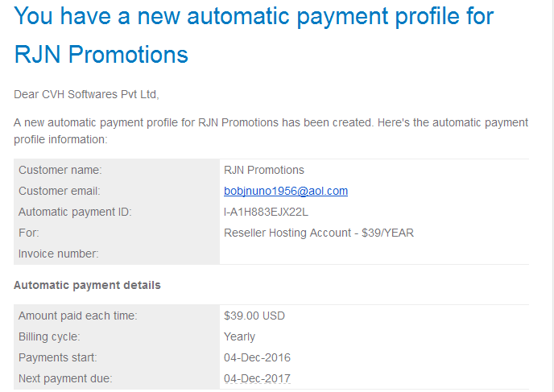This screenshot has width=554, height=392.
Task: Click the Customer email label
Action: (x=60, y=191)
